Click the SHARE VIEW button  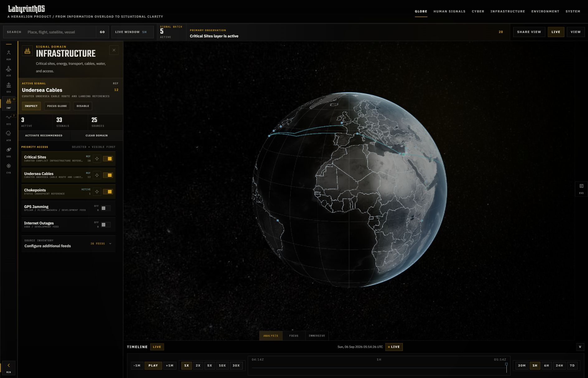click(x=529, y=32)
